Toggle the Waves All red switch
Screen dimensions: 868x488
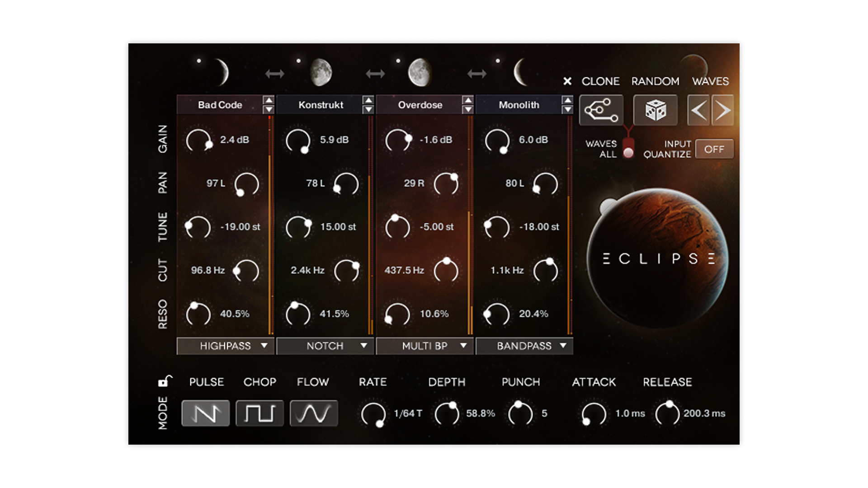pyautogui.click(x=628, y=148)
